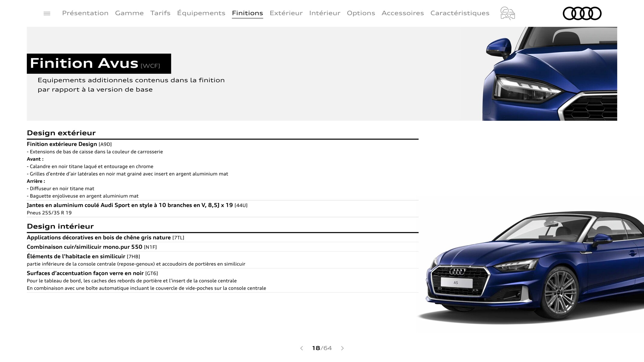Click the Jantes en aluminium coulé line
This screenshot has width=644, height=362.
137,205
